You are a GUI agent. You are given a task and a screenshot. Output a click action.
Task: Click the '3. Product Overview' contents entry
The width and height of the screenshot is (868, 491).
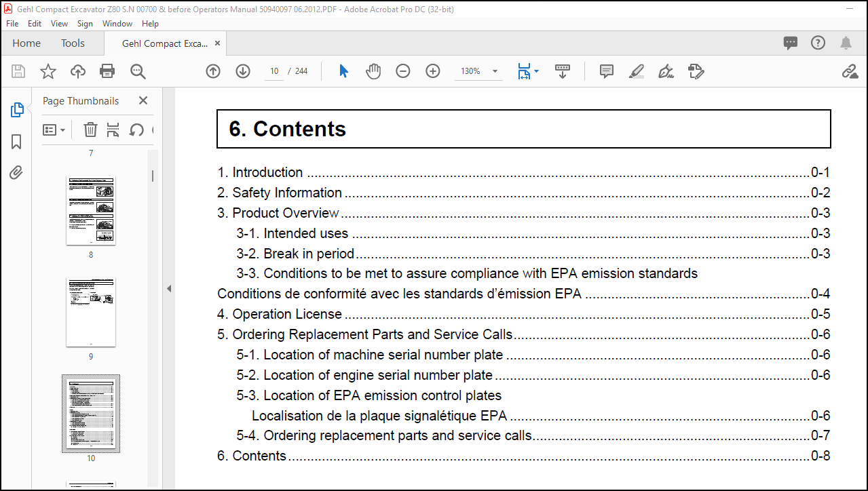pos(523,213)
